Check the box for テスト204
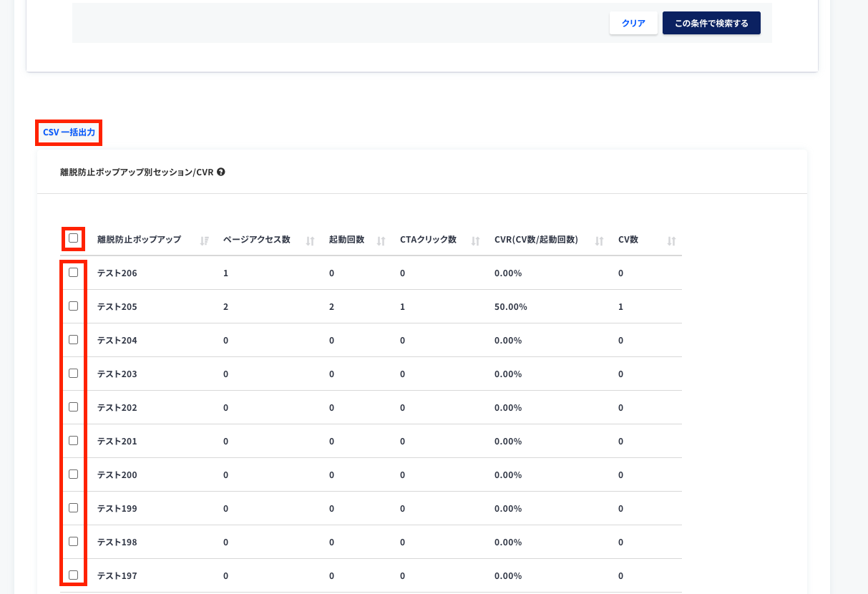The height and width of the screenshot is (594, 868). coord(73,339)
